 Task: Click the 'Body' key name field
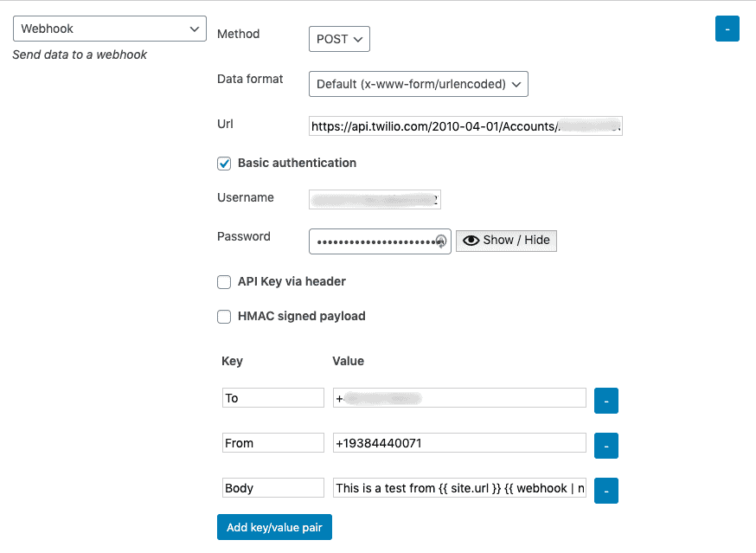tap(272, 488)
